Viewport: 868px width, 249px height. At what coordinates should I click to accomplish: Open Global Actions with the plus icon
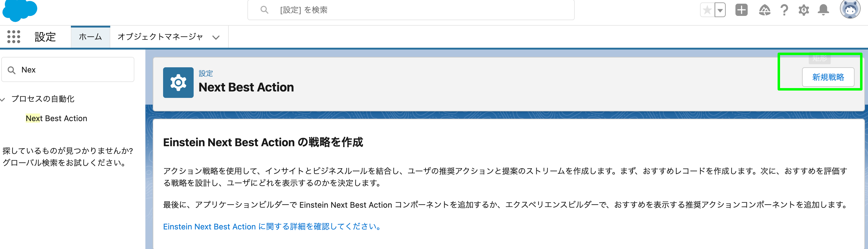click(741, 10)
